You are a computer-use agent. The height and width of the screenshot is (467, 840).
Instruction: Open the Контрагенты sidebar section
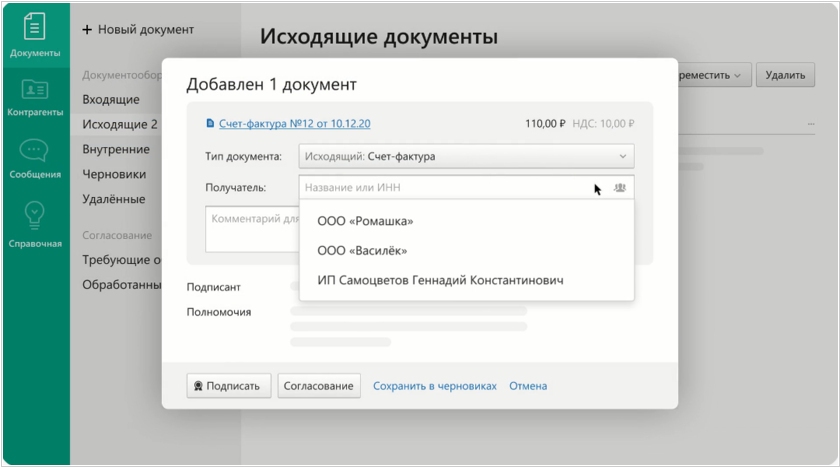[35, 97]
